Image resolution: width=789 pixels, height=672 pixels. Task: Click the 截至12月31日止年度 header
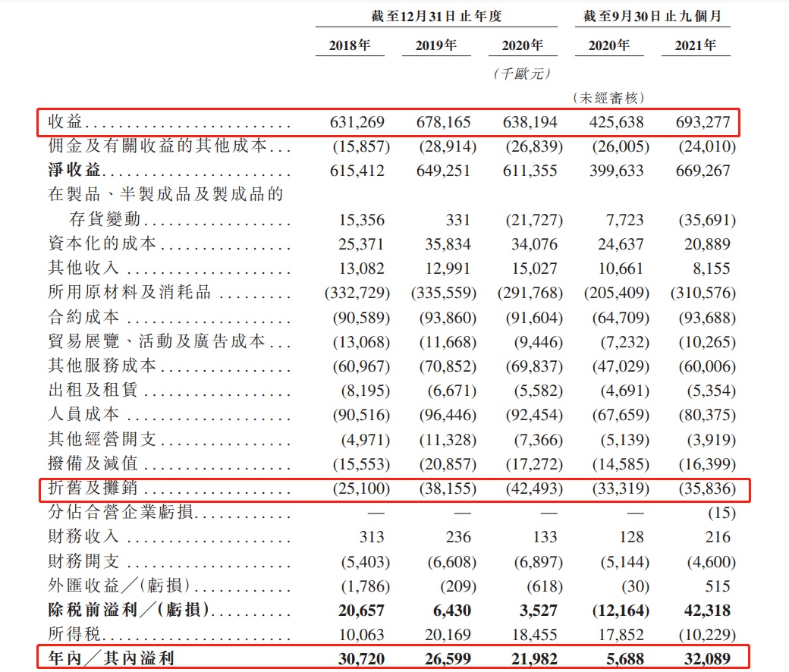point(436,16)
